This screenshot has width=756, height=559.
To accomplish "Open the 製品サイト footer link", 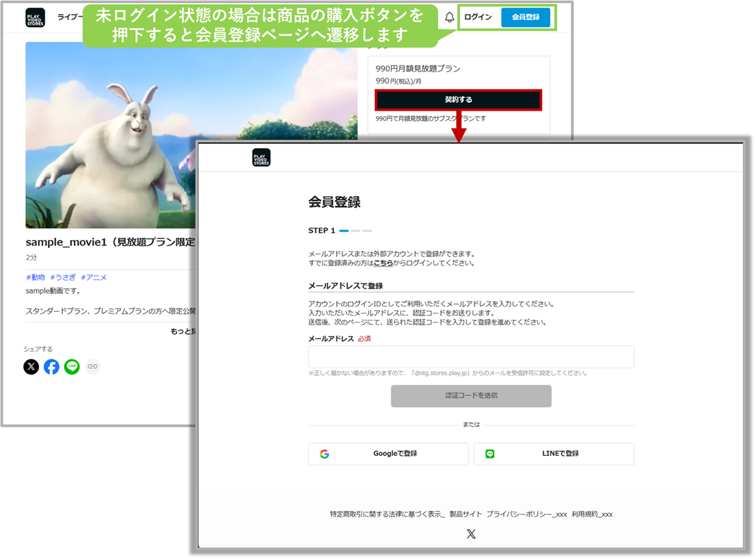I will pos(465,515).
